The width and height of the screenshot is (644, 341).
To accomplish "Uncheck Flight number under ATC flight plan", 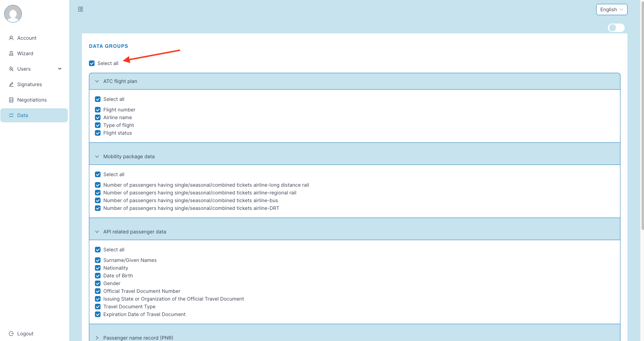I will tap(98, 110).
